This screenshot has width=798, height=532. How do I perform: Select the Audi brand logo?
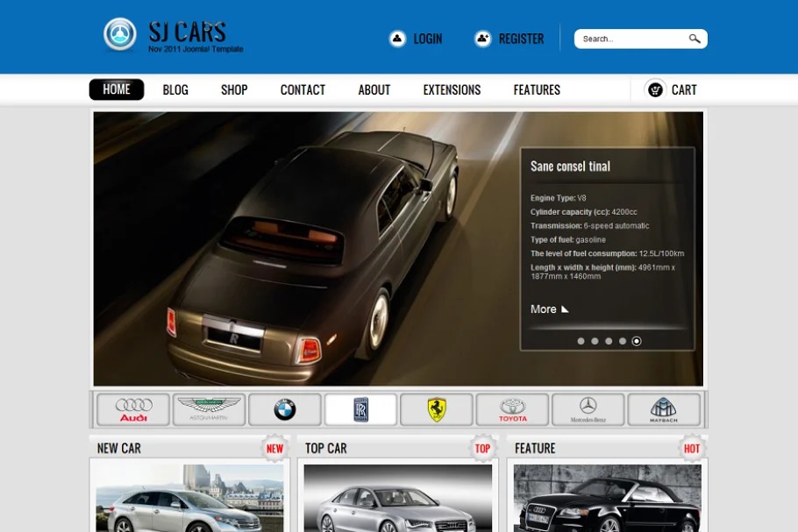[133, 409]
